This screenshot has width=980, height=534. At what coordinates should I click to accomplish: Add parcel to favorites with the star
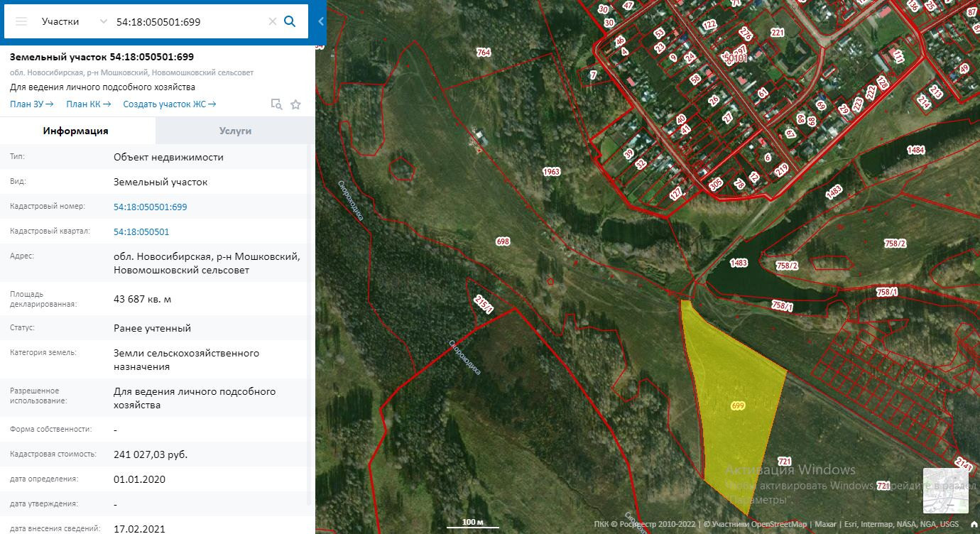296,104
